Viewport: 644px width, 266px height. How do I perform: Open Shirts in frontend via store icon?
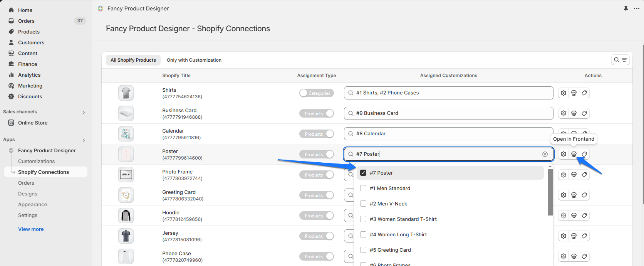click(574, 93)
